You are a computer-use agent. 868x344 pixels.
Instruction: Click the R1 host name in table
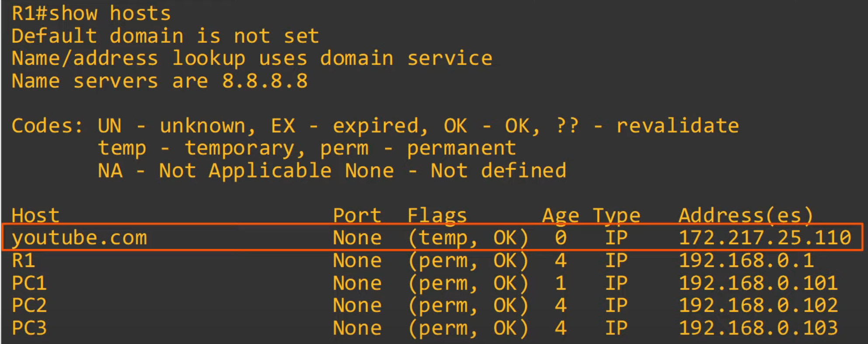pos(23,261)
